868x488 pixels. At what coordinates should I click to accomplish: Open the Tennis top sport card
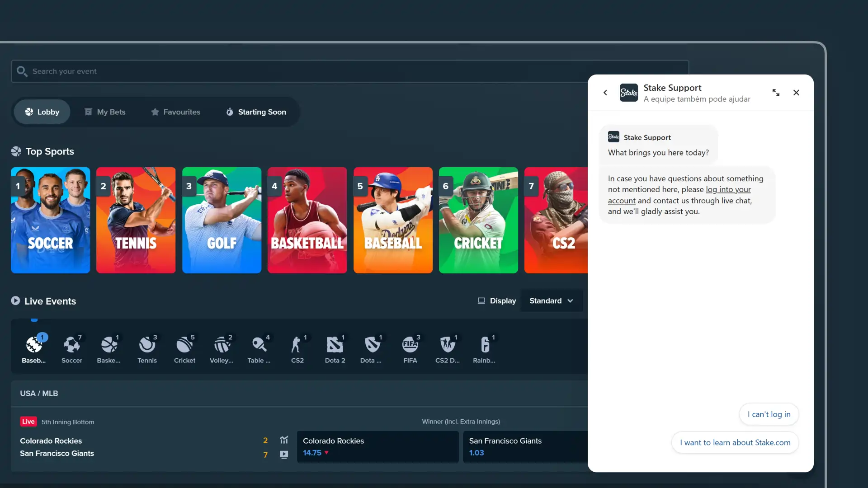pos(136,220)
